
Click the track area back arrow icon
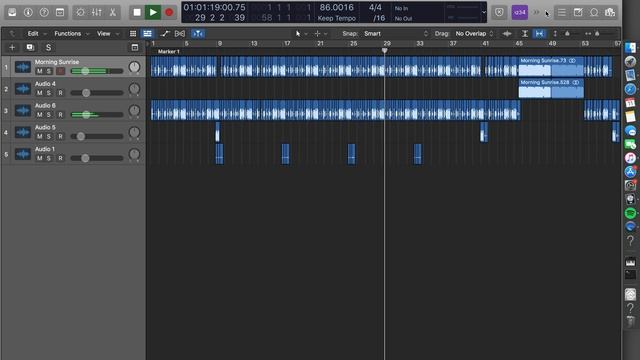tap(11, 33)
